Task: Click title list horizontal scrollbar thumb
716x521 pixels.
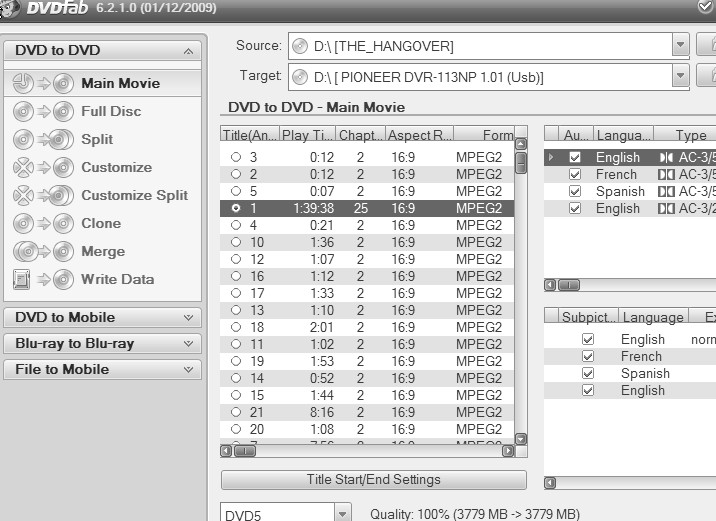Action: pos(245,451)
